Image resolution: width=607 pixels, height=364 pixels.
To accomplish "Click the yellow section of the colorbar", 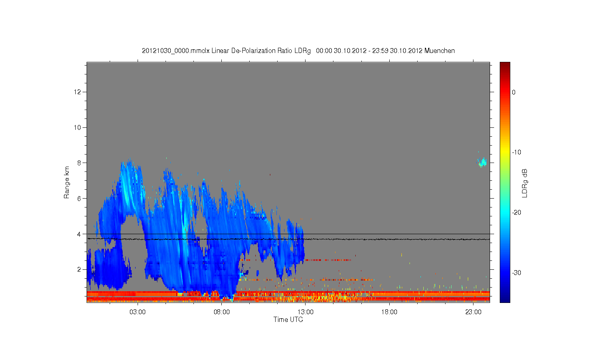I will tap(505, 152).
